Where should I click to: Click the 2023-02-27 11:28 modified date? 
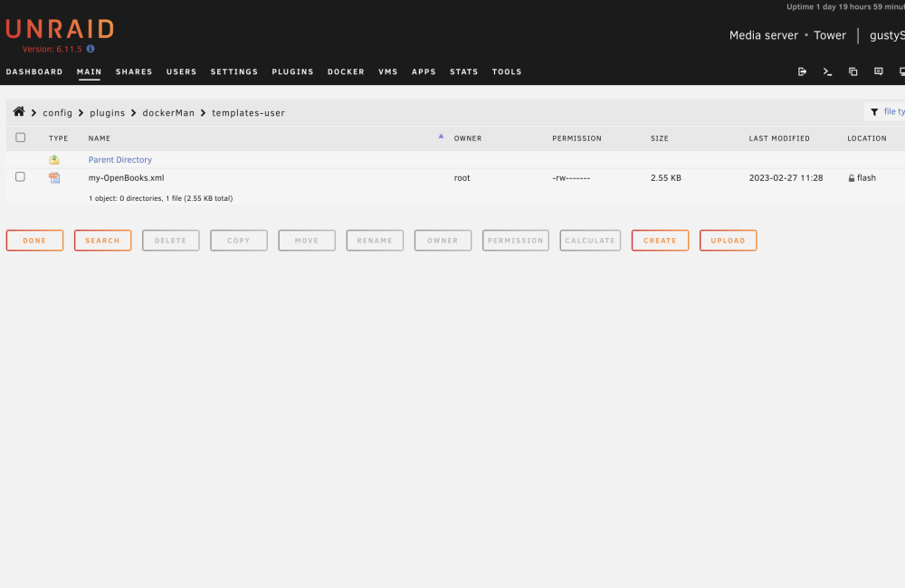pos(786,177)
